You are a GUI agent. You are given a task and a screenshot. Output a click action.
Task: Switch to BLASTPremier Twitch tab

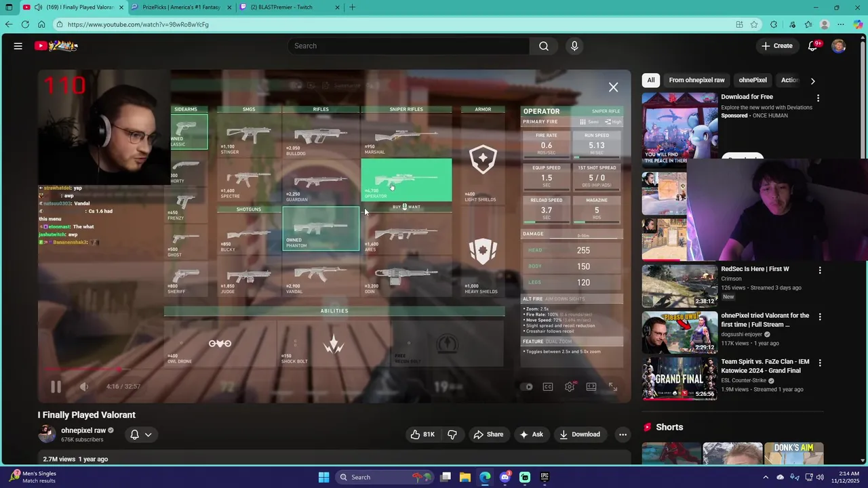pyautogui.click(x=290, y=7)
